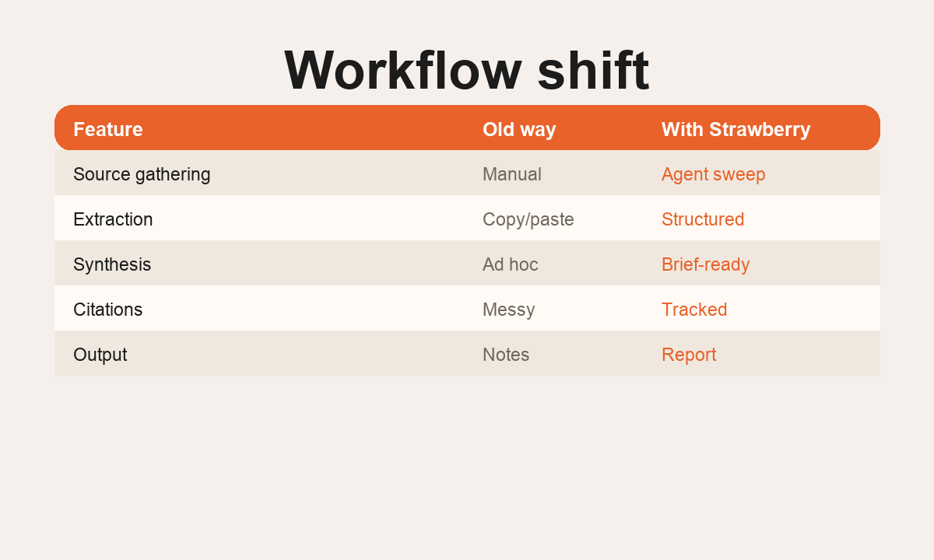Select the Synthesis row label

pyautogui.click(x=112, y=264)
